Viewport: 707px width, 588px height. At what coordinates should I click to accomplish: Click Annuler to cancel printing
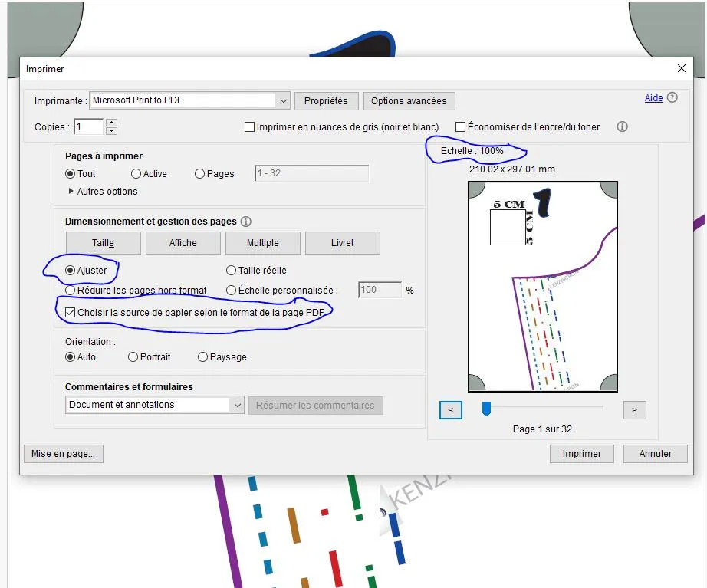(655, 454)
